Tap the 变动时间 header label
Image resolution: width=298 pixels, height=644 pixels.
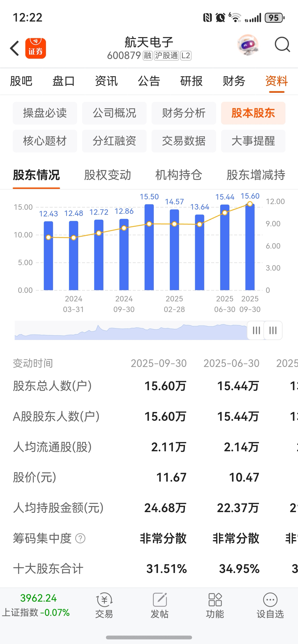33,363
